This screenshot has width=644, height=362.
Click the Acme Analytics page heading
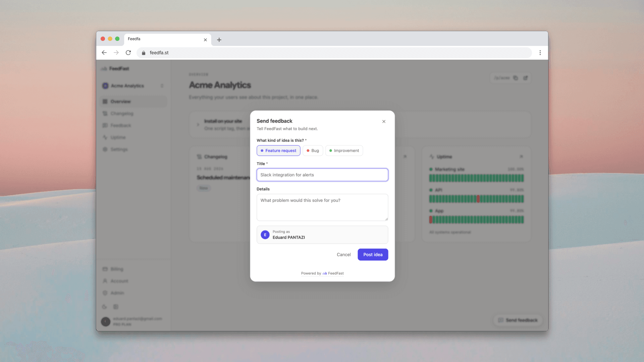pyautogui.click(x=220, y=85)
